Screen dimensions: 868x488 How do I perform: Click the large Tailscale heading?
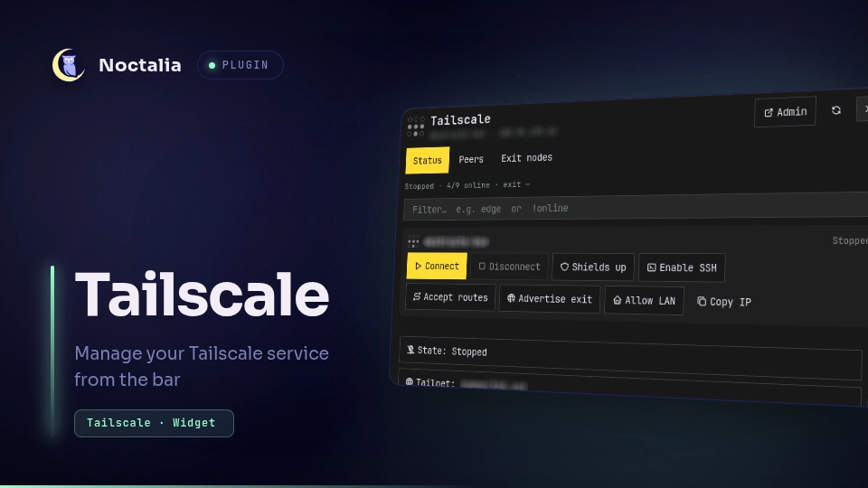pyautogui.click(x=202, y=295)
